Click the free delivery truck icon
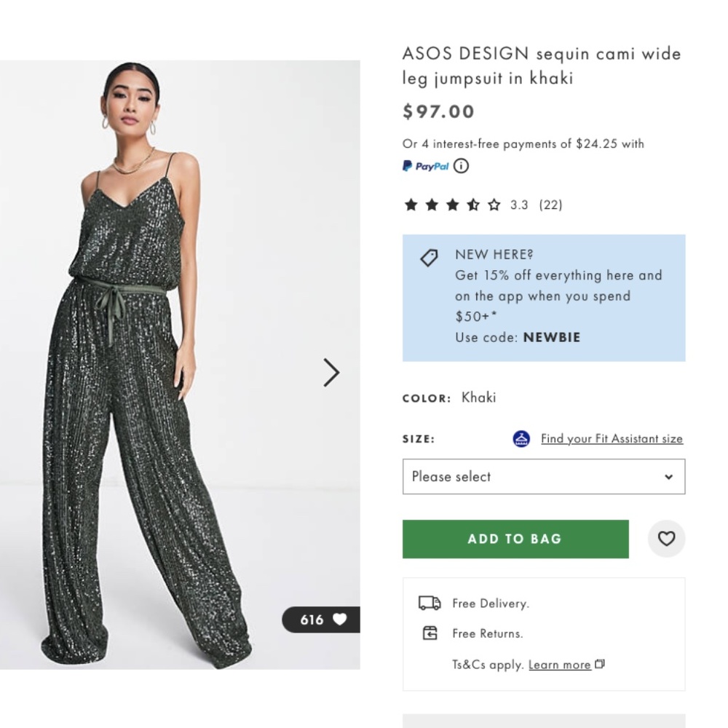Image resolution: width=728 pixels, height=728 pixels. [x=429, y=603]
